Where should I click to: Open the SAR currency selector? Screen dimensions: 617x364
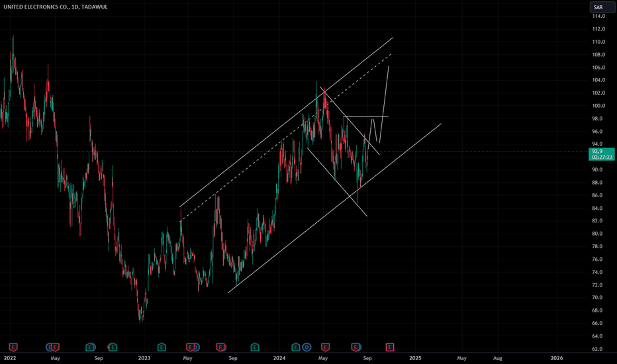pos(602,7)
